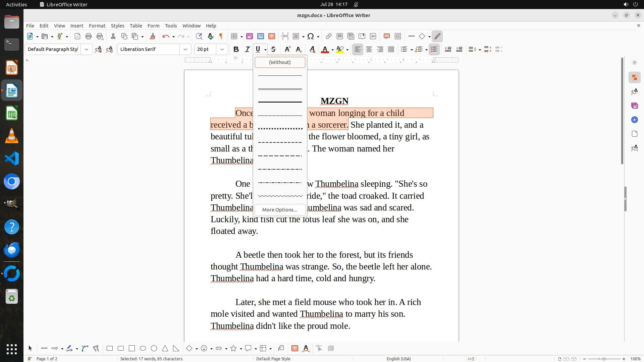Click the Export as PDF icon
Screen dimensions: 644x362
(x=77, y=36)
